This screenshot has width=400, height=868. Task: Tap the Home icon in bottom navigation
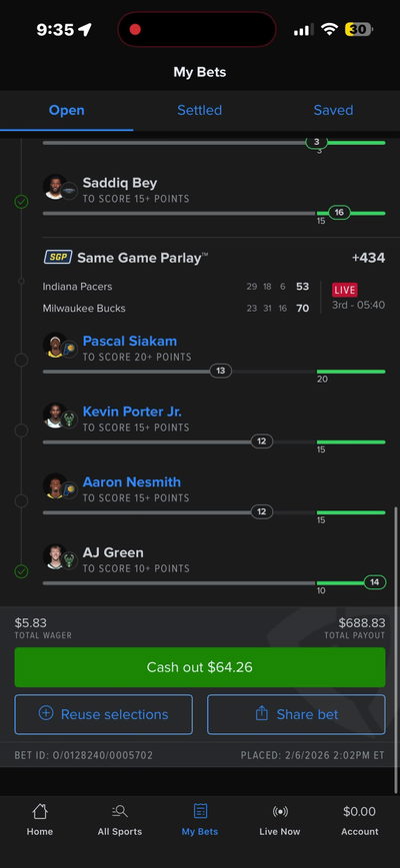40,811
